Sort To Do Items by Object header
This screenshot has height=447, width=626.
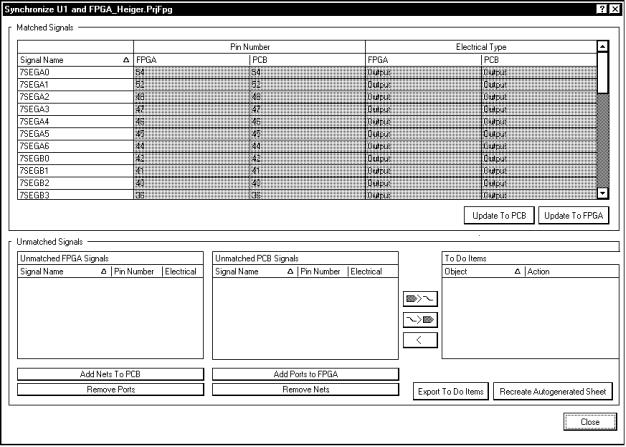point(483,271)
